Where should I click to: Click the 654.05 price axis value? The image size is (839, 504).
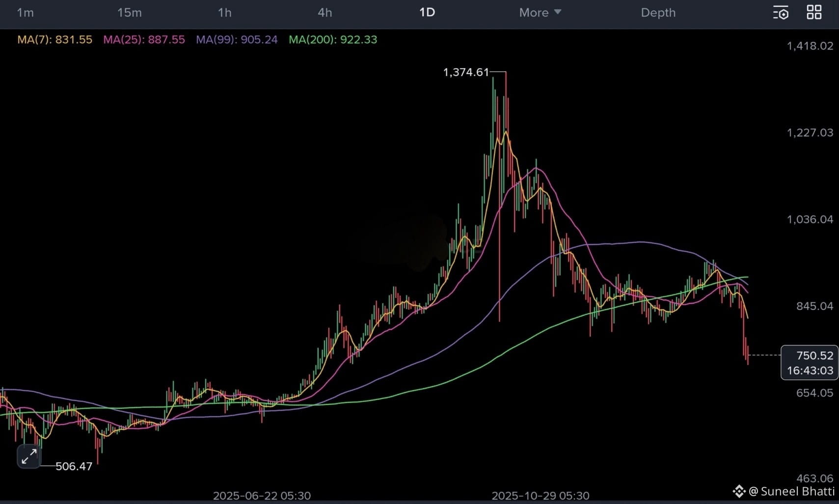pos(815,393)
